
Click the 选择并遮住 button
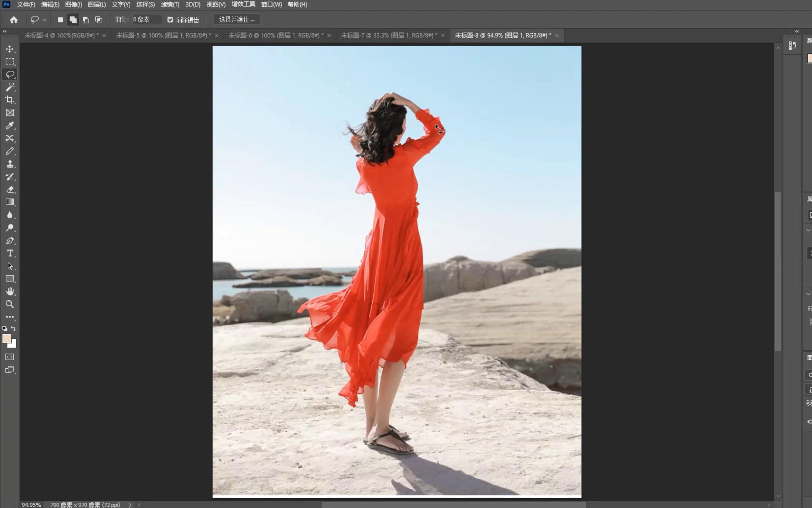coord(237,20)
